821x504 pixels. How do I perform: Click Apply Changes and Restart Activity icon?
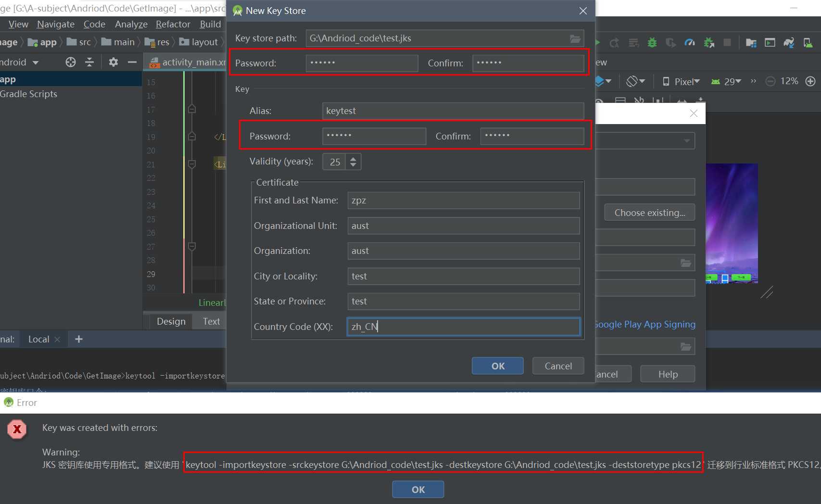(x=614, y=43)
